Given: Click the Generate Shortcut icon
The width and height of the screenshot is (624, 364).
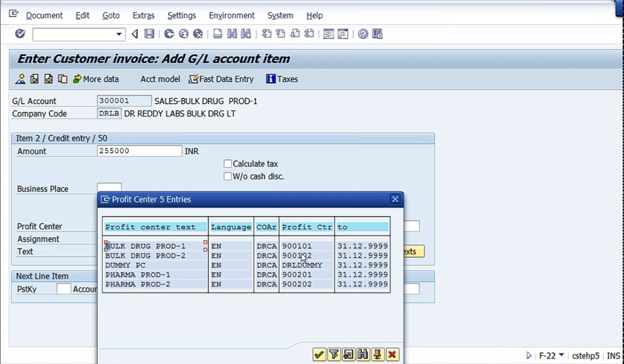Looking at the screenshot, I should point(343,34).
